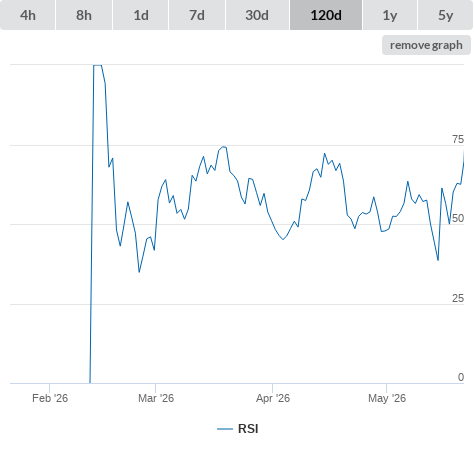
Task: Click the blue RSI legend line marker
Action: (225, 429)
